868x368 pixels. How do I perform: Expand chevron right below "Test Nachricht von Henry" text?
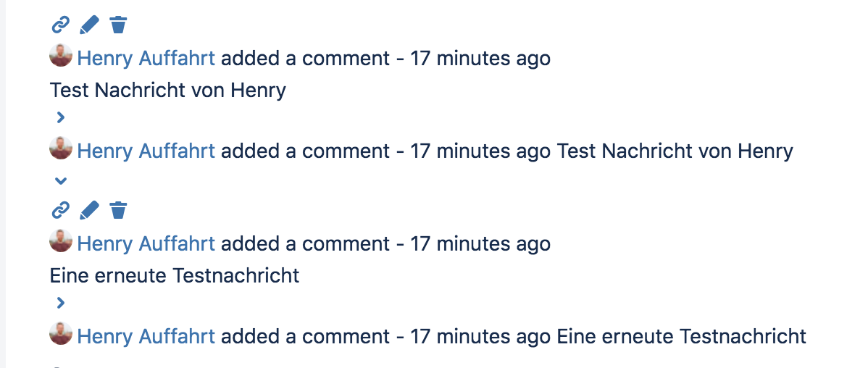click(61, 117)
